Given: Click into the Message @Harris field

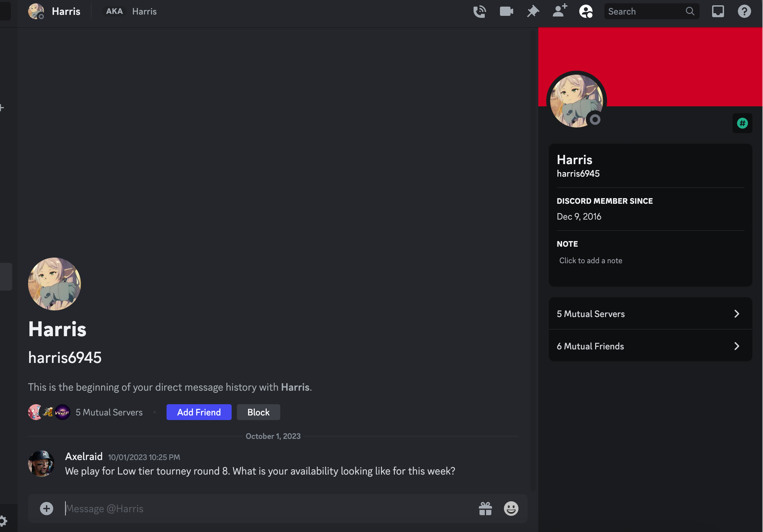Looking at the screenshot, I should [266, 509].
